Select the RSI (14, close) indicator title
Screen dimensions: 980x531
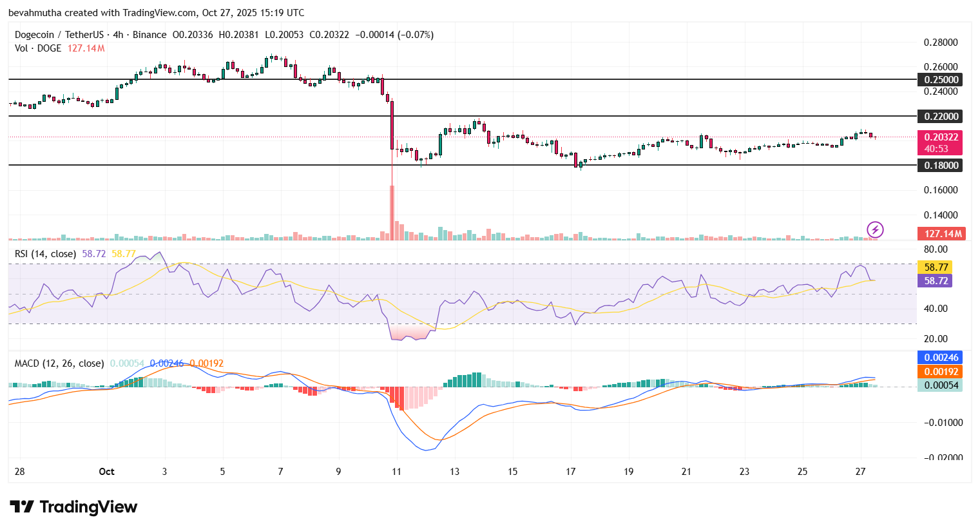coord(45,254)
